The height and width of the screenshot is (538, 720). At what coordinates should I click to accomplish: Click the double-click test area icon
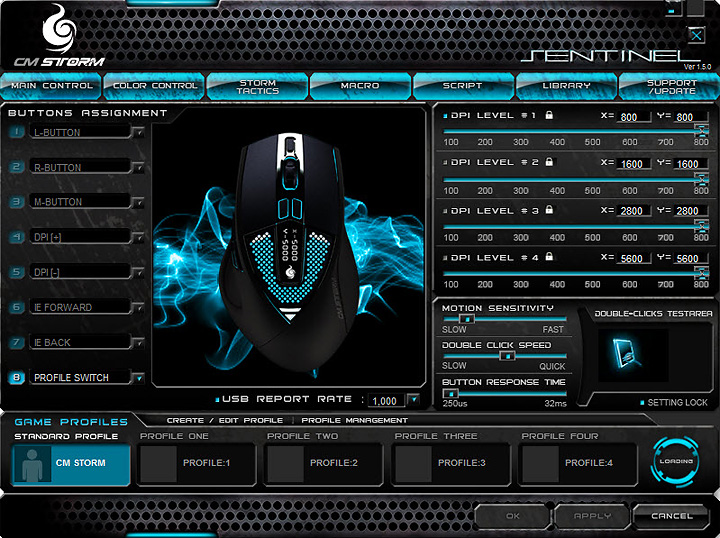coord(626,353)
